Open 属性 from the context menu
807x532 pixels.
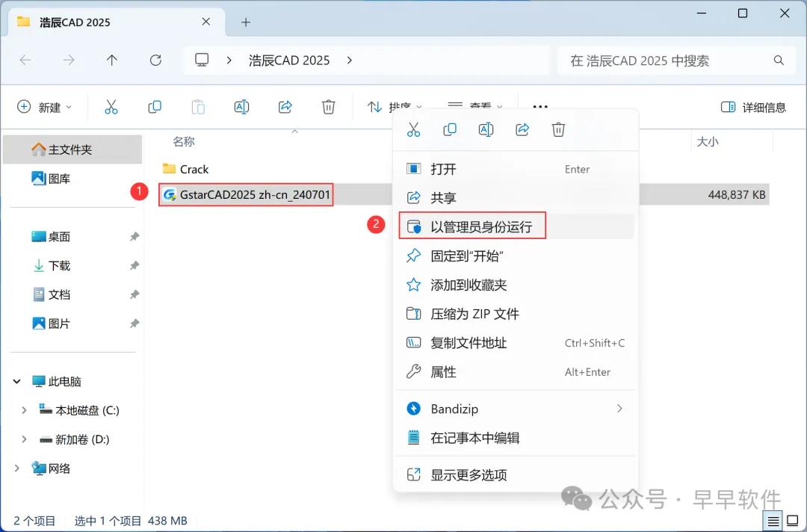coord(516,371)
